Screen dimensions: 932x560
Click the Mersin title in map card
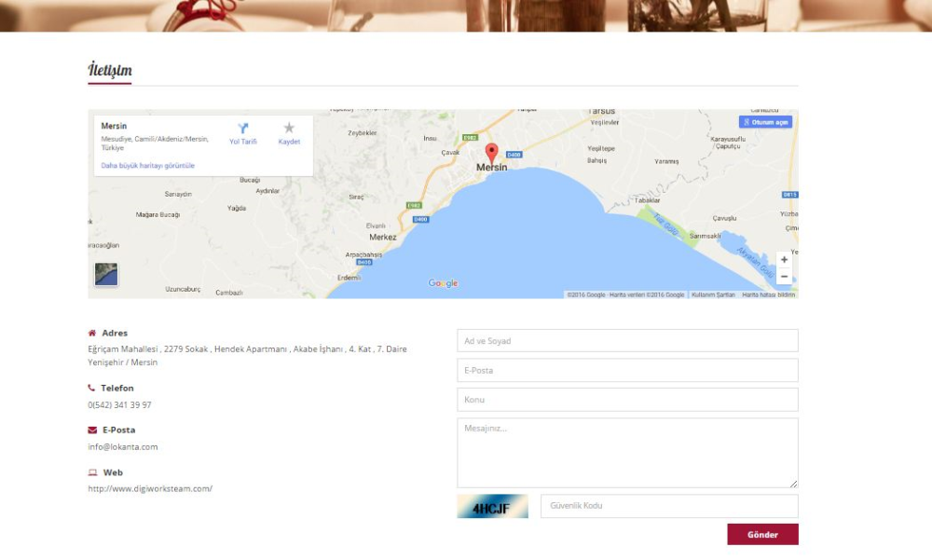click(114, 126)
